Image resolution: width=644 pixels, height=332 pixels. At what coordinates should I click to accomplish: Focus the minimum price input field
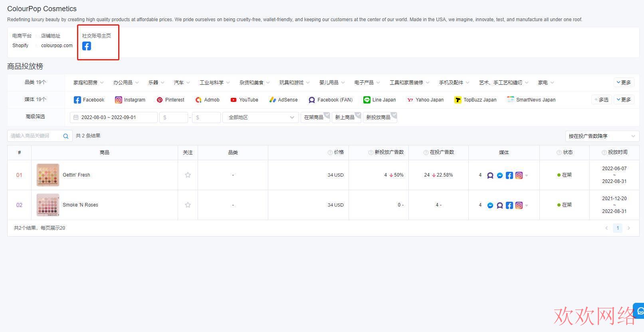[x=174, y=117]
